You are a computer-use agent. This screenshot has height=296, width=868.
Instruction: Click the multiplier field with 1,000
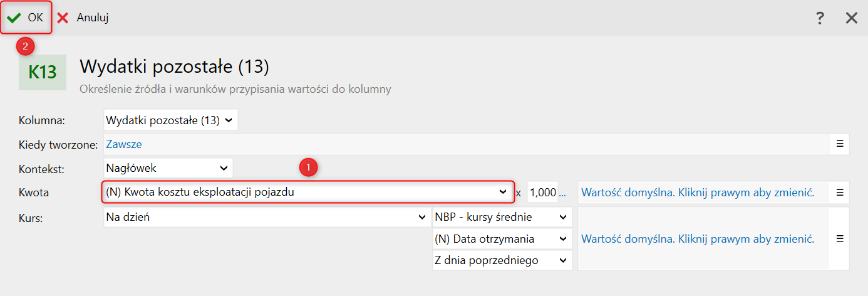(x=542, y=193)
